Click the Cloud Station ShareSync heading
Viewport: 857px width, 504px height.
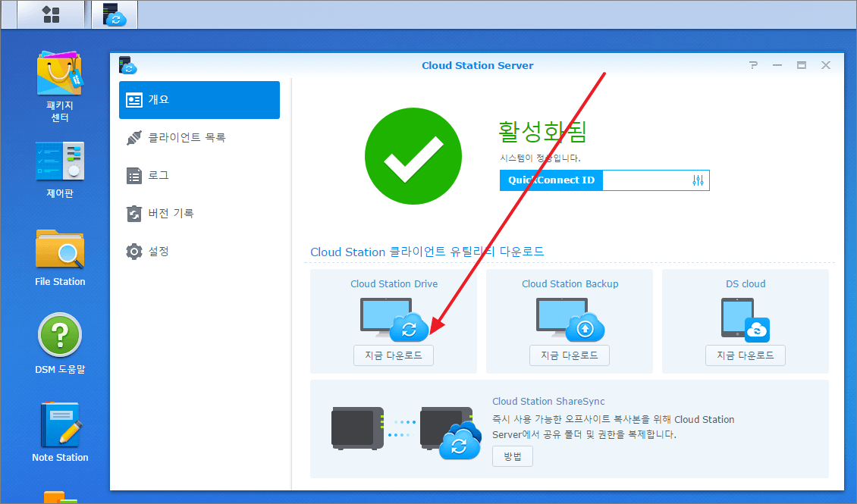(x=548, y=402)
